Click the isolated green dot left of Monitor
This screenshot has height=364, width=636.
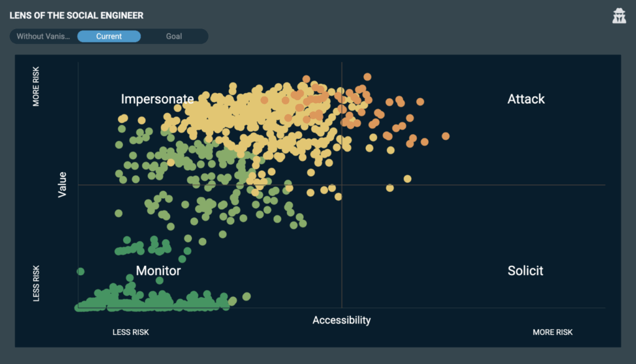(x=80, y=271)
